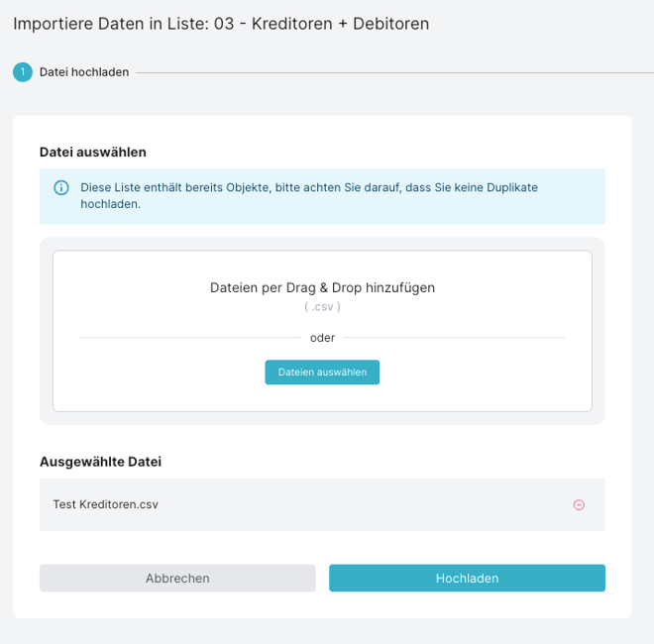Click the Datei auswählen heading
The height and width of the screenshot is (644, 654).
point(93,152)
